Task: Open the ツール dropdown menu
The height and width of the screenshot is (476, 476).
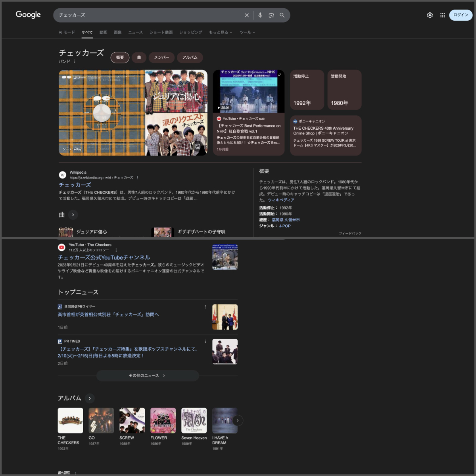Action: [247, 33]
